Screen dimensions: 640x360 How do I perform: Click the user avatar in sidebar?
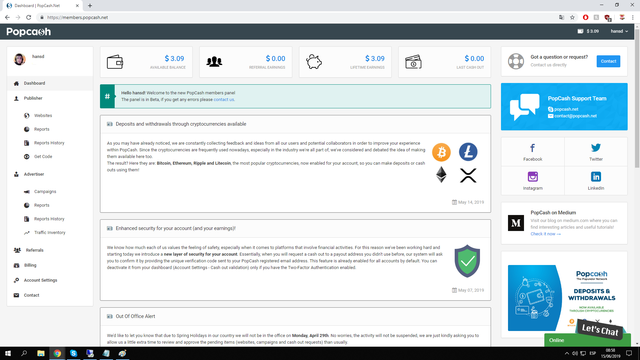(x=20, y=60)
